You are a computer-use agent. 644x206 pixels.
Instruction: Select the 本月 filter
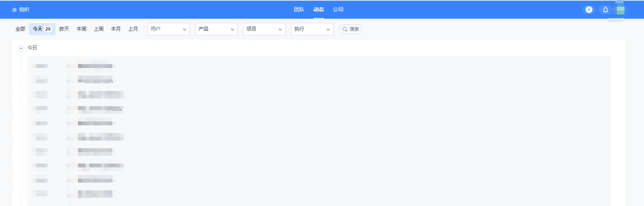[116, 29]
